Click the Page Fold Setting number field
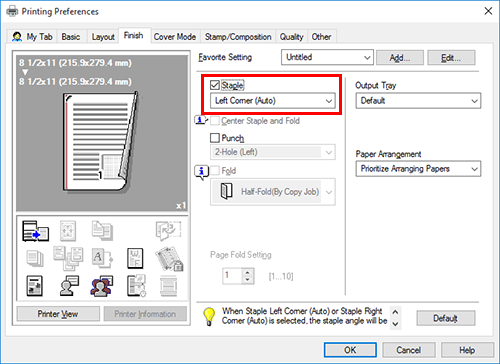The width and height of the screenshot is (500, 364). pos(233,276)
